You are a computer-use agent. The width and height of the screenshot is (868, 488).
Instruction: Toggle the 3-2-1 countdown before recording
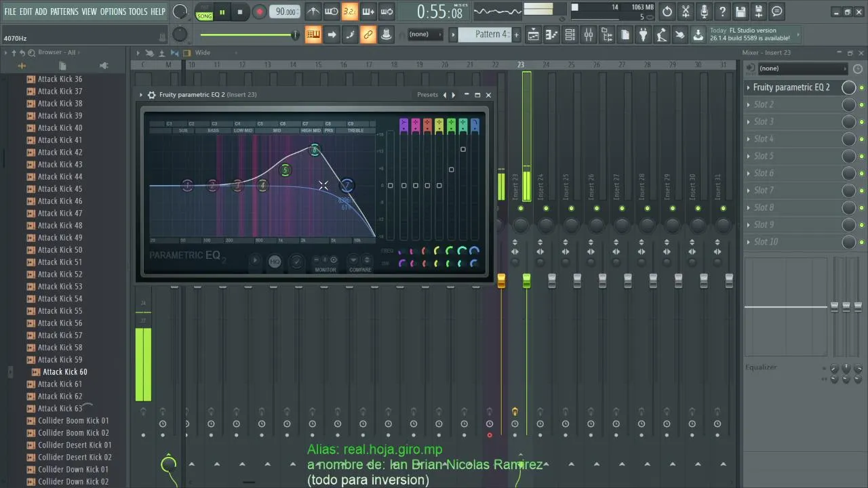tap(350, 12)
